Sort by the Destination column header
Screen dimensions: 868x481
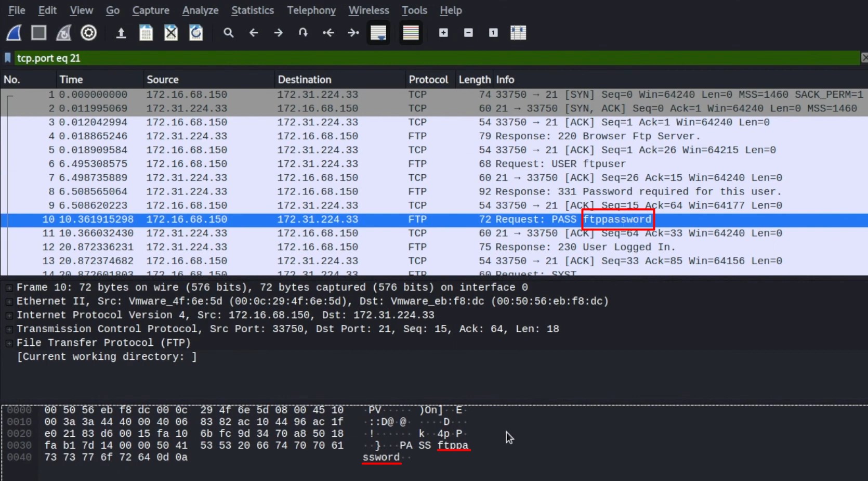pyautogui.click(x=340, y=80)
